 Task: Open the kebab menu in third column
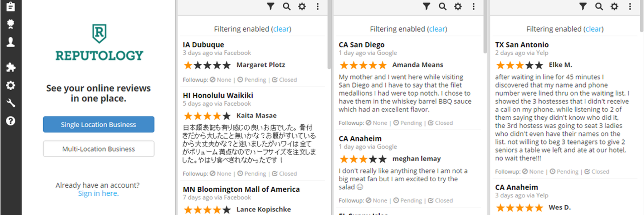[x=630, y=6]
